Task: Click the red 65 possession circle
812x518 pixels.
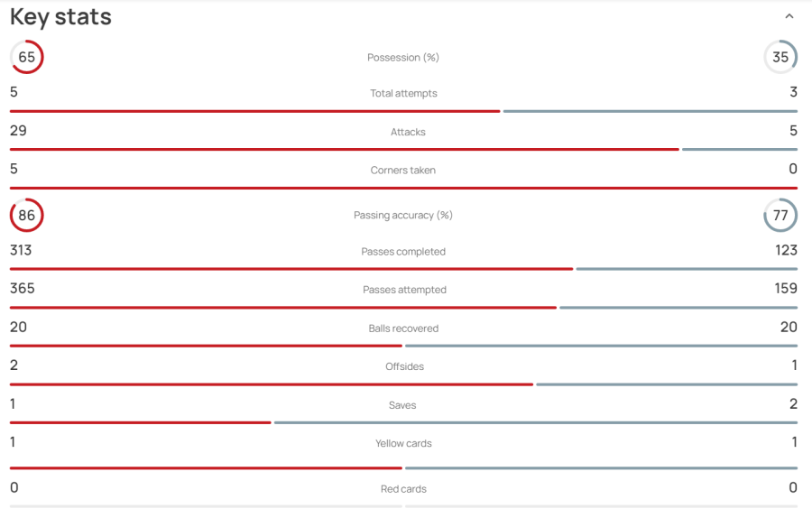Action: click(x=27, y=57)
